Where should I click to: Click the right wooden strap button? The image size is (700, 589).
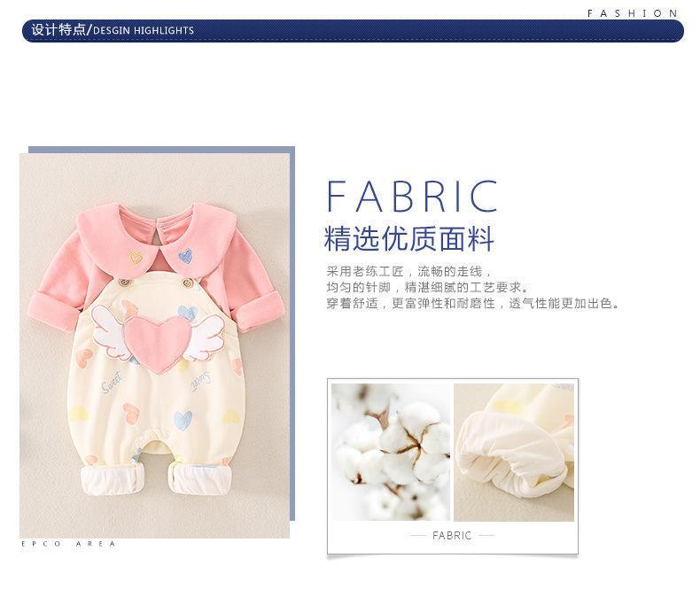(189, 282)
